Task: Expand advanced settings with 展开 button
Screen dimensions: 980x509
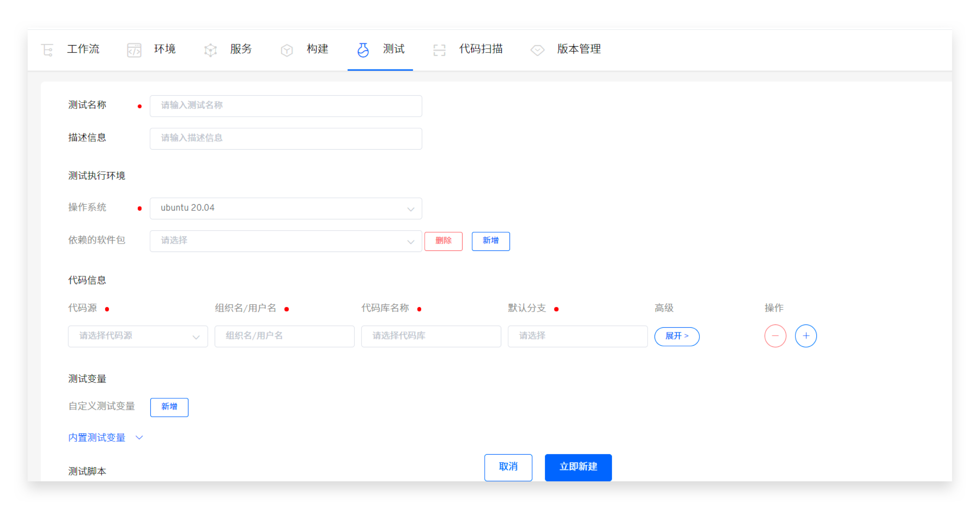Action: pos(677,336)
